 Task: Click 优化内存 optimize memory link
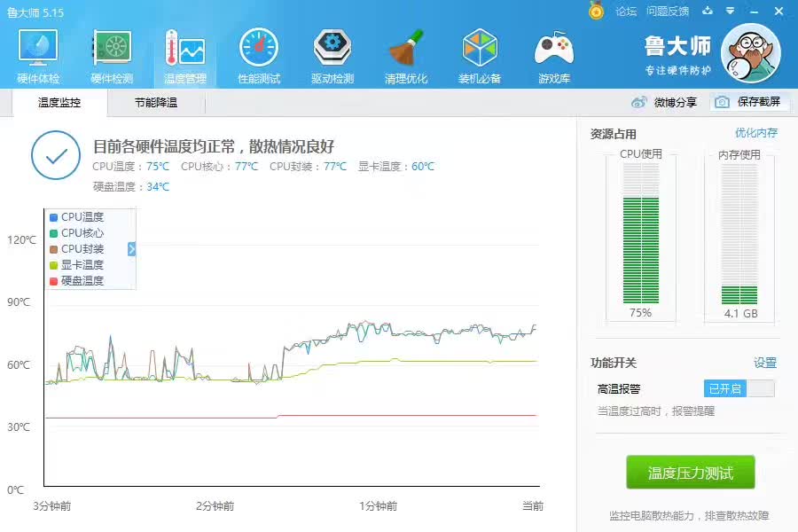click(756, 133)
